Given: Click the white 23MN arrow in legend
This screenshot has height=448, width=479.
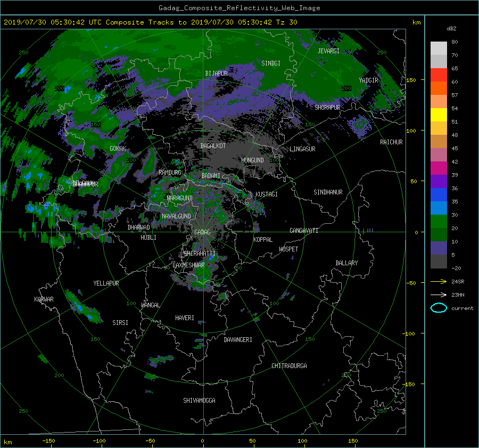Looking at the screenshot, I should tap(439, 295).
